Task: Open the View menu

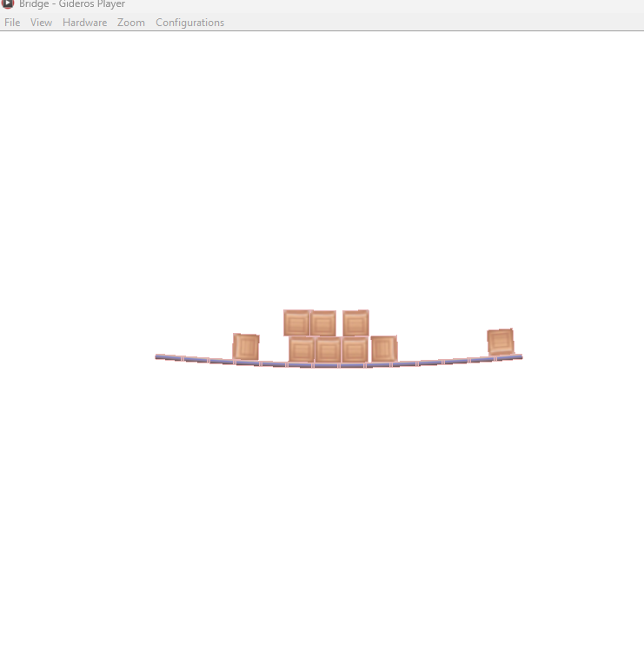Action: [41, 23]
